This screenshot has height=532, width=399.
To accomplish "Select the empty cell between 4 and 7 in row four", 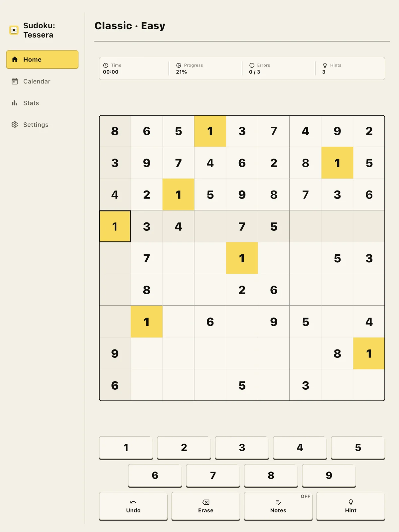I will pyautogui.click(x=210, y=226).
